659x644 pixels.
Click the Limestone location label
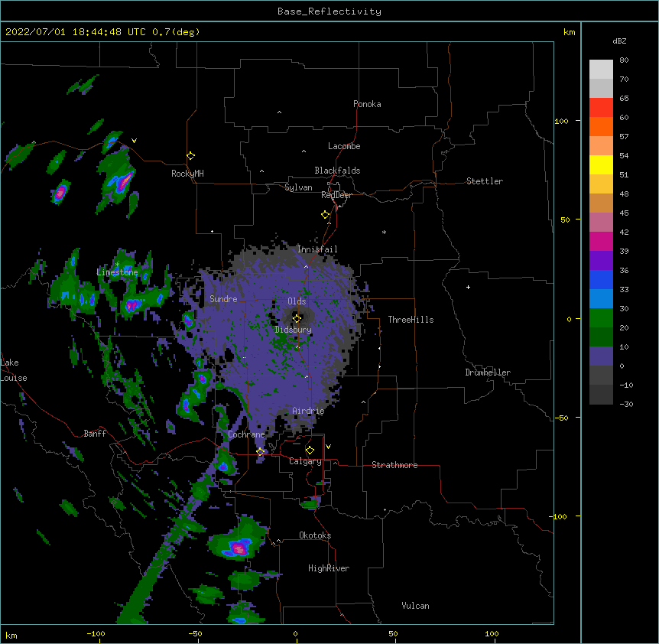point(117,272)
